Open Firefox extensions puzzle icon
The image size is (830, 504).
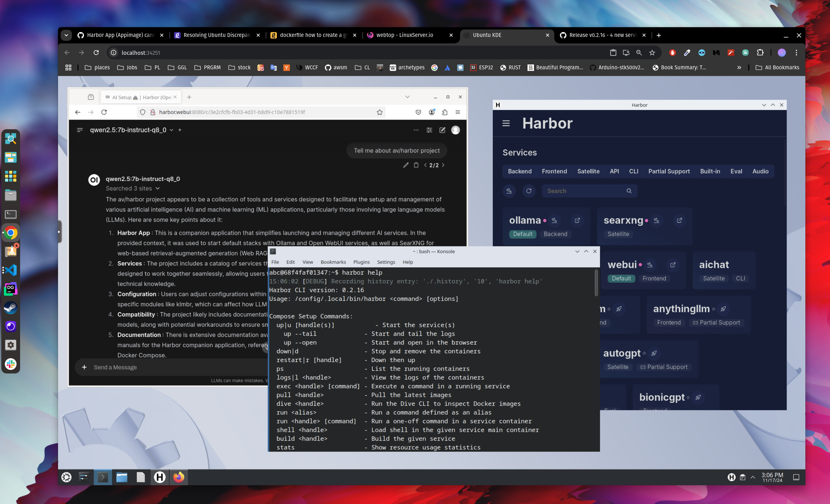point(445,112)
